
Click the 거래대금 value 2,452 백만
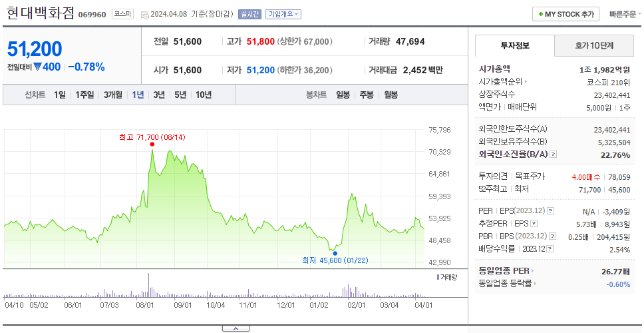pyautogui.click(x=423, y=71)
